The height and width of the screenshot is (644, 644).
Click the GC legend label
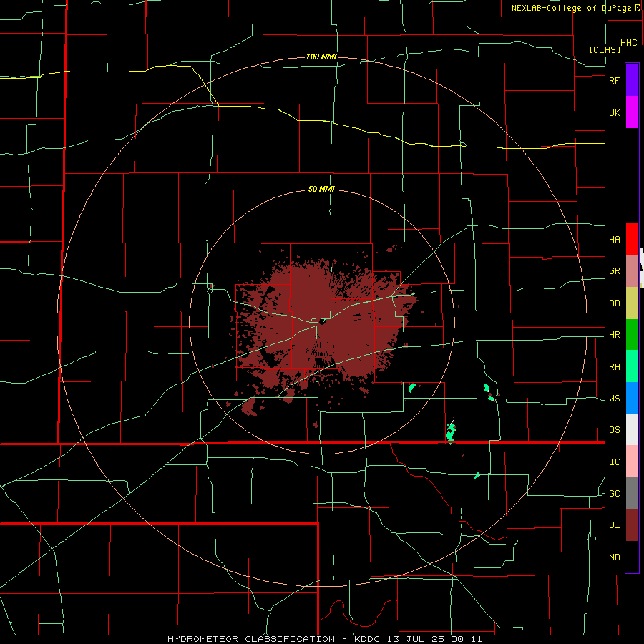[x=614, y=494]
